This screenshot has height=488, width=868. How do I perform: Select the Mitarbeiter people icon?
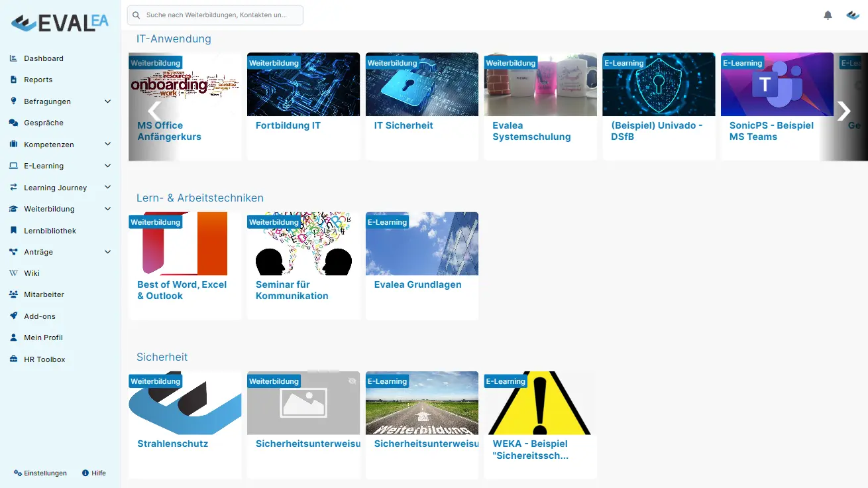tap(13, 294)
